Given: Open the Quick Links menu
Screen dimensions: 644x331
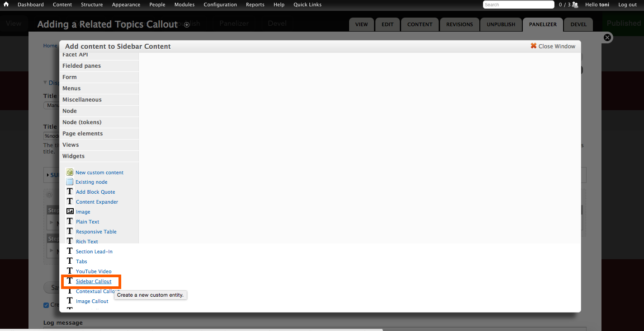Looking at the screenshot, I should [308, 5].
